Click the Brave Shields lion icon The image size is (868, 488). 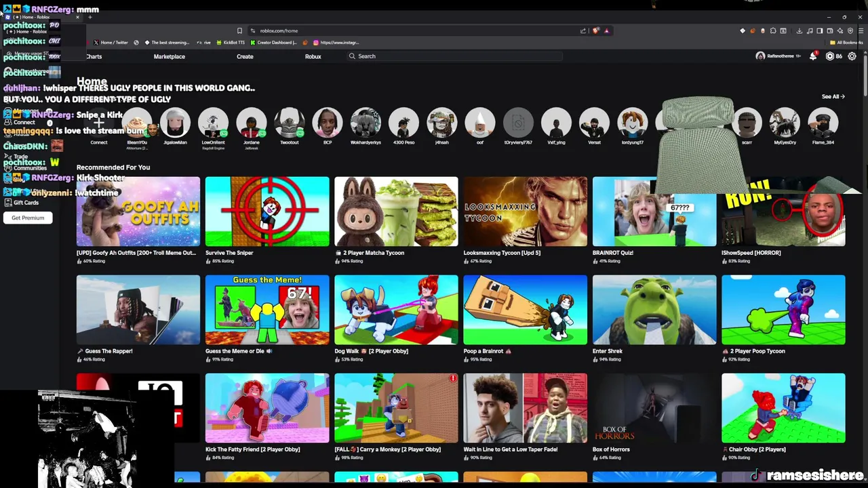(x=595, y=30)
